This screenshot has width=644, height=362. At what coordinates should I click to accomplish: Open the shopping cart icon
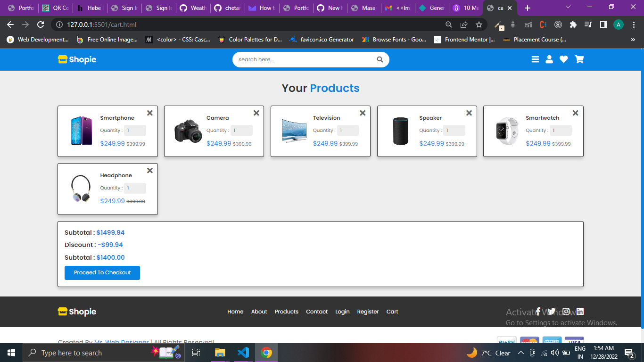pyautogui.click(x=579, y=59)
